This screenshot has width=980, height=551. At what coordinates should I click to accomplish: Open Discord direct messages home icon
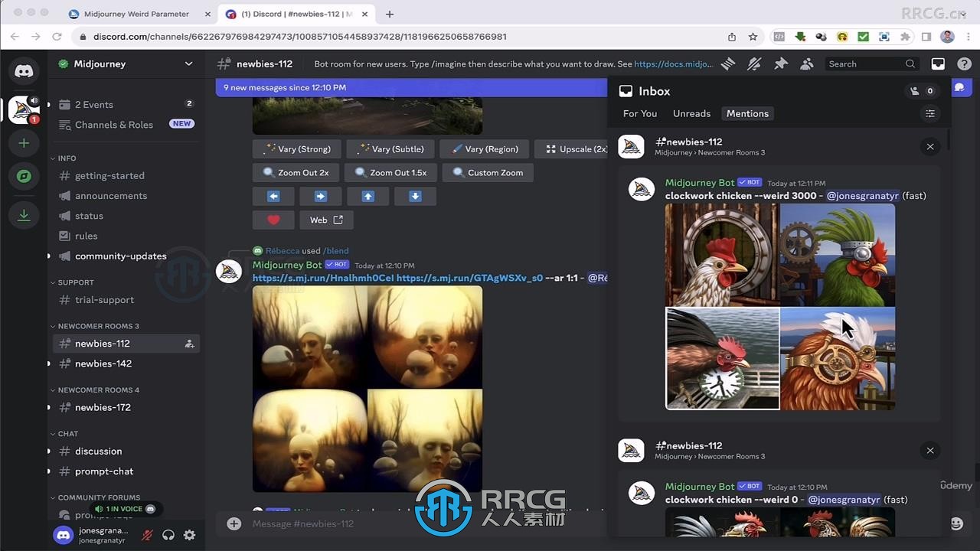(24, 71)
